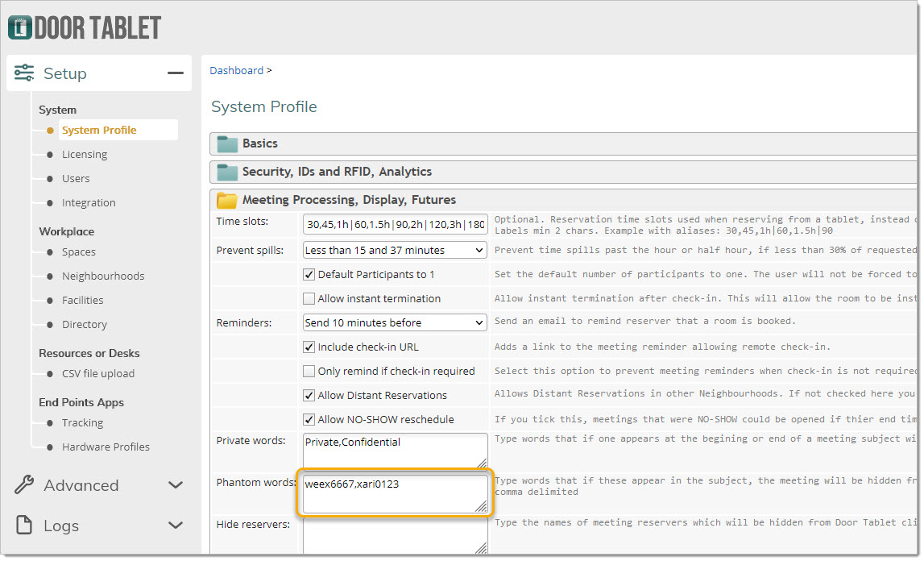Viewport: 924px width, 561px height.
Task: Enable Allow instant termination checkbox
Action: click(x=309, y=299)
